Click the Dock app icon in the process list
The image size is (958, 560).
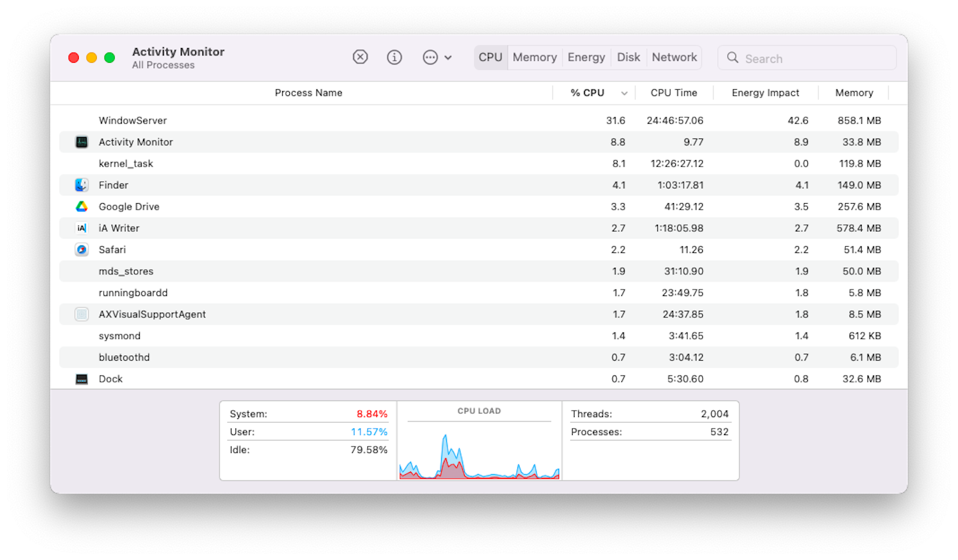(81, 379)
